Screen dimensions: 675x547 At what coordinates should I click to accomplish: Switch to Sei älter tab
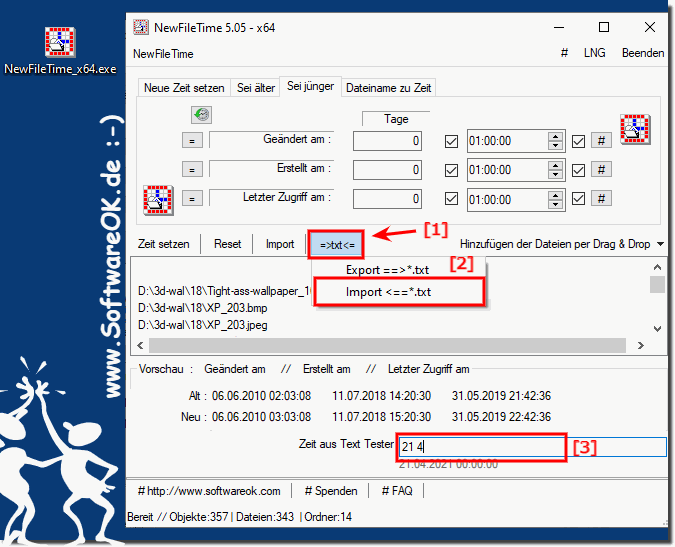pyautogui.click(x=256, y=88)
